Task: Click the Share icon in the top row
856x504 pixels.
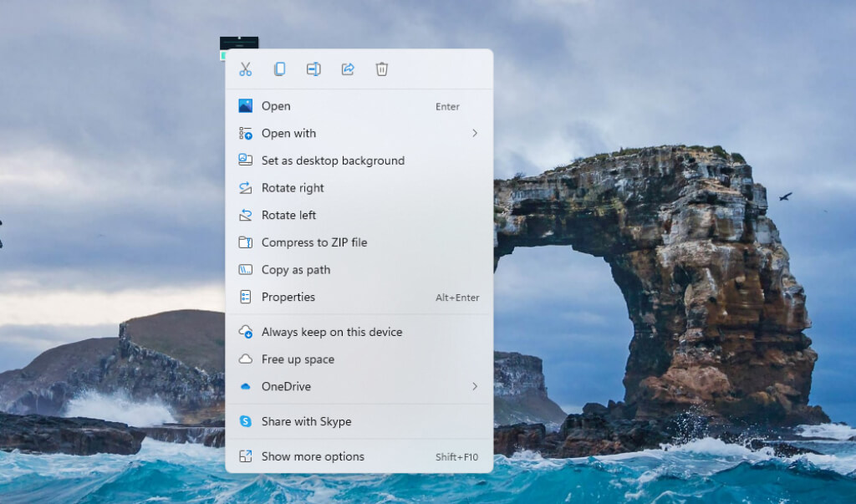Action: (x=348, y=69)
